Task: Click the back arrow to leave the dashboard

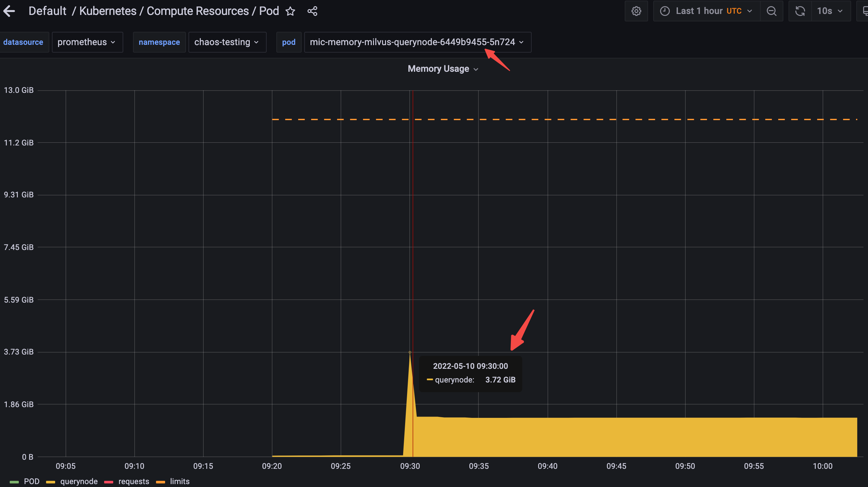Action: click(9, 11)
